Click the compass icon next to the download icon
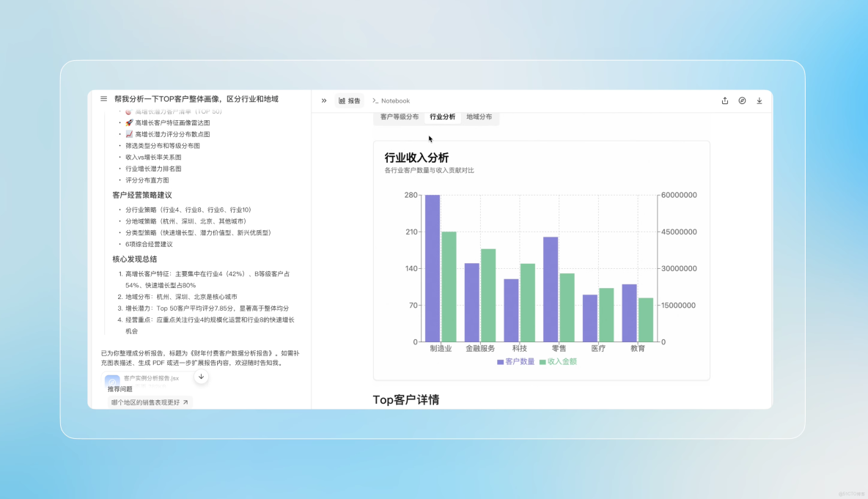The height and width of the screenshot is (499, 868). [x=742, y=100]
